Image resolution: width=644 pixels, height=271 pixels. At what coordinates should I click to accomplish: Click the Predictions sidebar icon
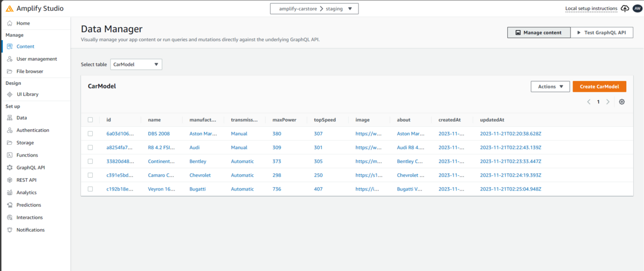point(10,205)
